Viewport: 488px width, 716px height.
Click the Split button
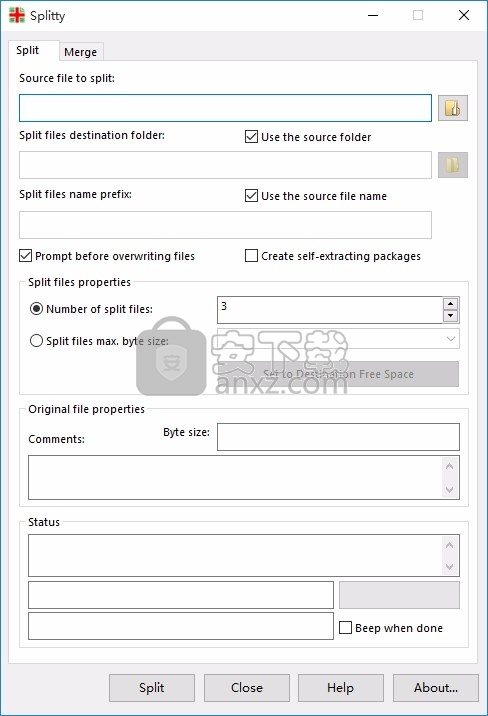[x=152, y=688]
